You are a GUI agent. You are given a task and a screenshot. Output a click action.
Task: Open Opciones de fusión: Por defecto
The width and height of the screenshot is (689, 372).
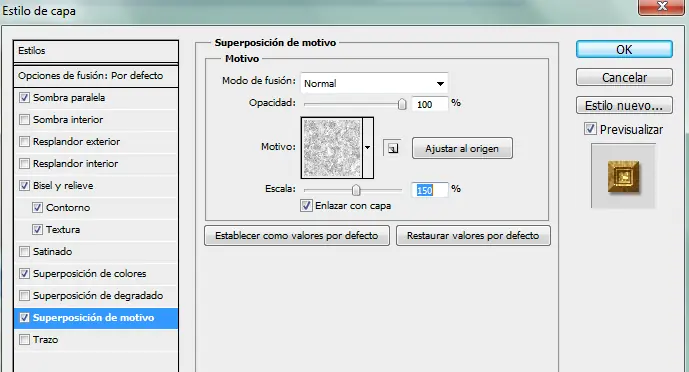(96, 76)
